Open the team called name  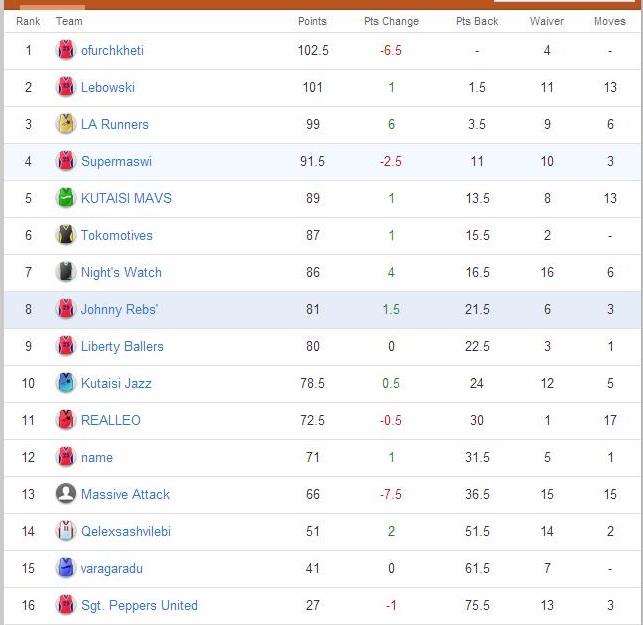[97, 458]
